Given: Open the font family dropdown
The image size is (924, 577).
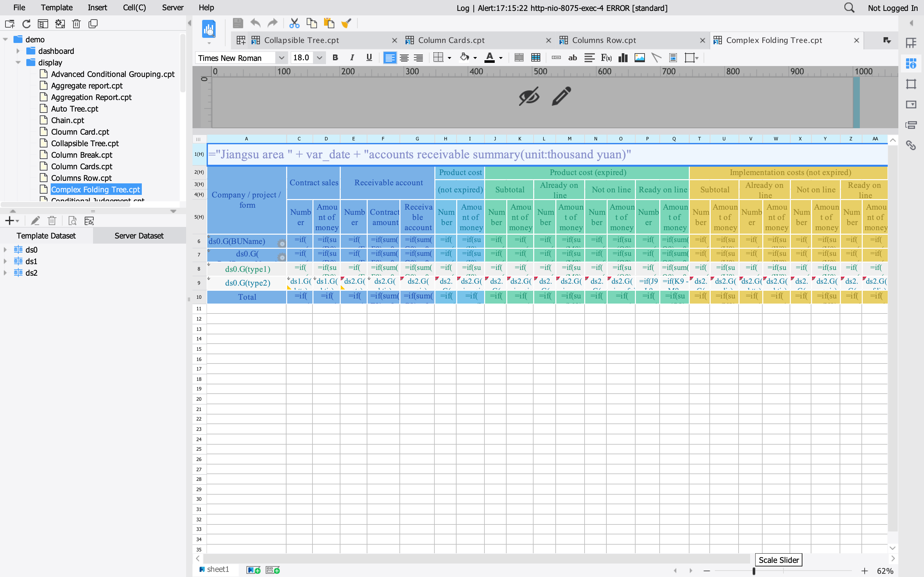Looking at the screenshot, I should 281,58.
